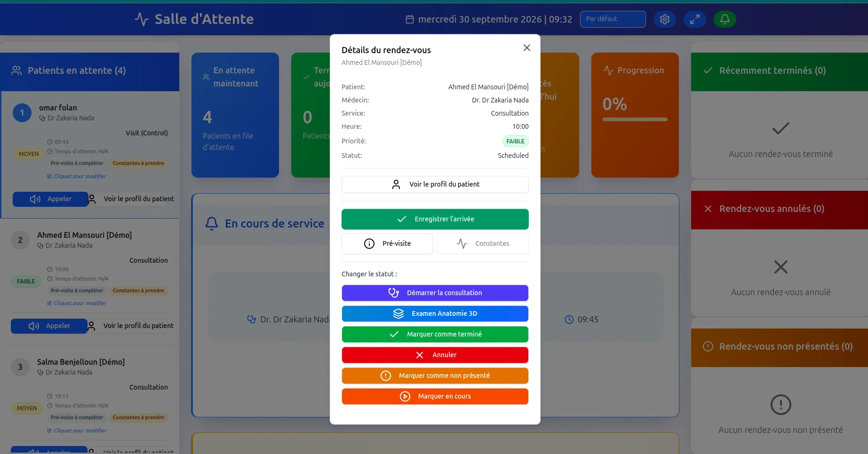Click the layers icon in Examen Anatomie 3D
Image resolution: width=868 pixels, height=454 pixels.
398,313
